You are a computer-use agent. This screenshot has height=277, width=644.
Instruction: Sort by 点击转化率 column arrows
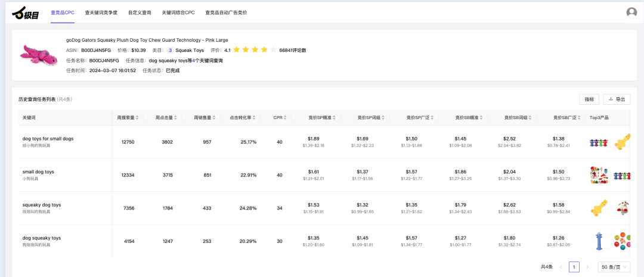tap(254, 118)
